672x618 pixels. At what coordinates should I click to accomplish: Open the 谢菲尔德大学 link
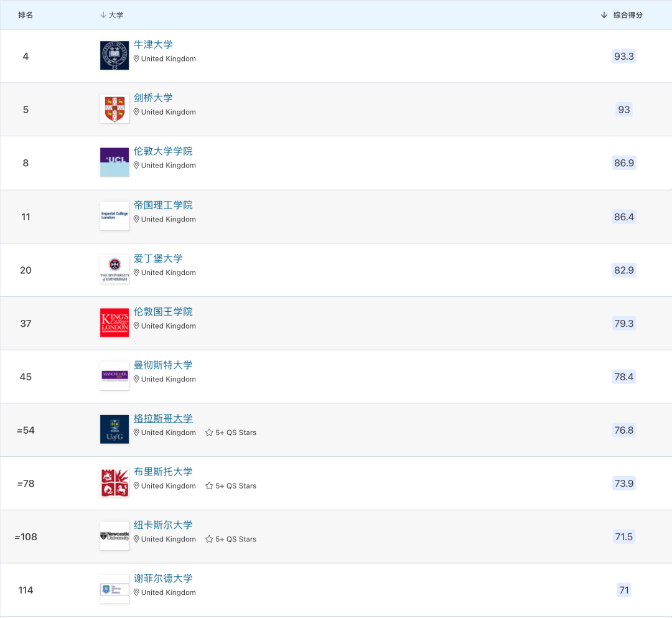(163, 579)
